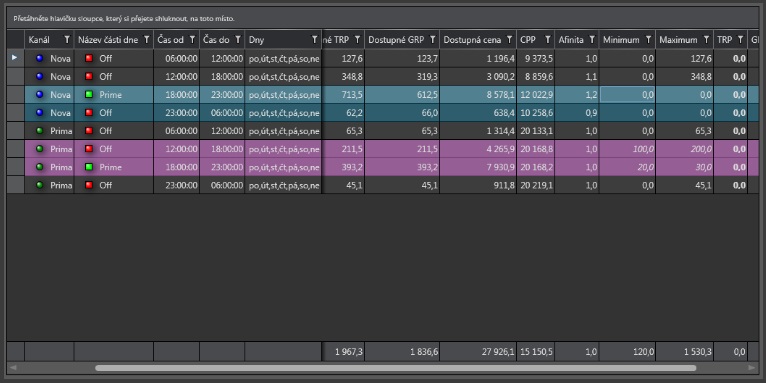Image resolution: width=766 pixels, height=383 pixels.
Task: Open the filter icon on the Minimum column
Action: pyautogui.click(x=648, y=40)
